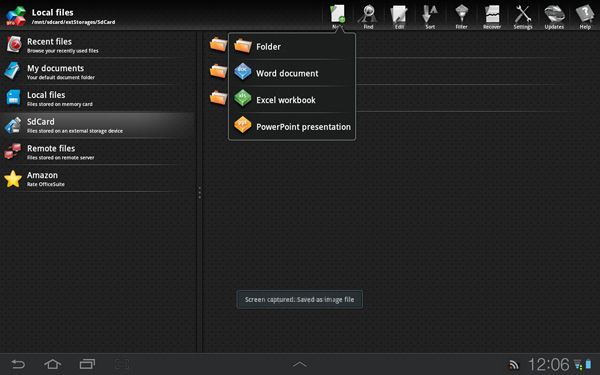Open the clock showing 12:06
The width and height of the screenshot is (600, 375).
(549, 365)
